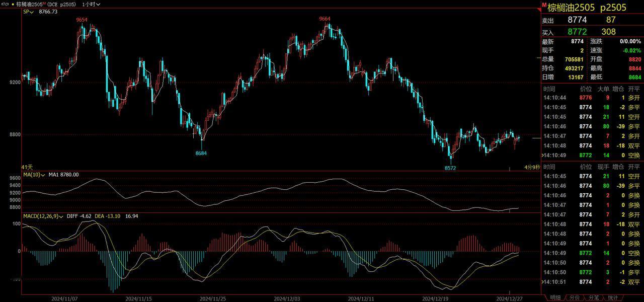Image resolution: width=644 pixels, height=302 pixels.
Task: Select the 14:10:51 tick row marked 双平
Action: coord(592,282)
